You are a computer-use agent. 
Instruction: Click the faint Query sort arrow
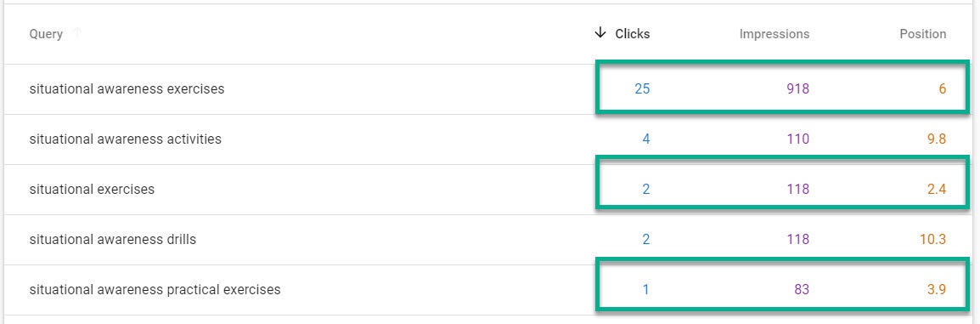pyautogui.click(x=77, y=33)
